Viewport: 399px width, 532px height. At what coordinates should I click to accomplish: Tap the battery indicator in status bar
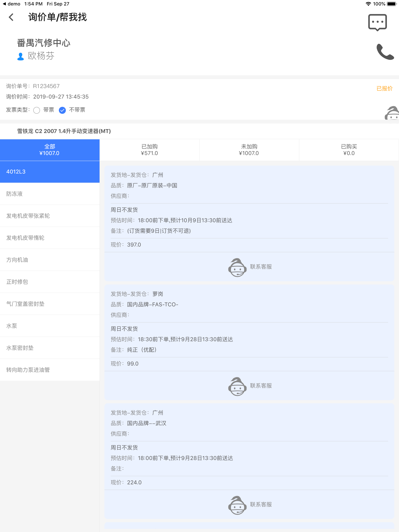click(x=392, y=4)
